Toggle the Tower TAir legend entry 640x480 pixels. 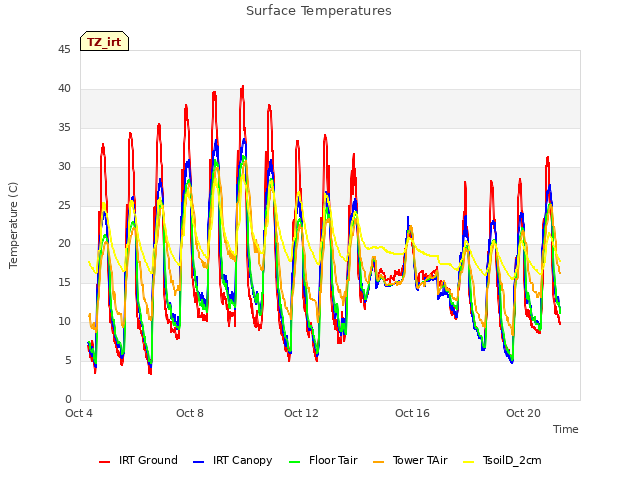410,460
